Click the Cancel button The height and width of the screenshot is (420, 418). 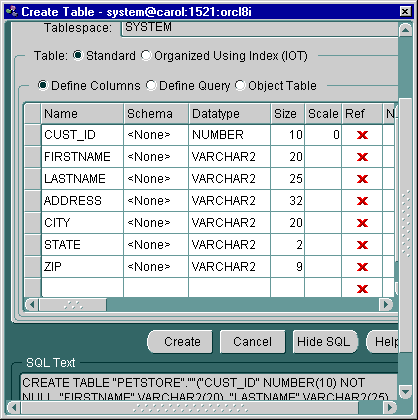coord(252,342)
